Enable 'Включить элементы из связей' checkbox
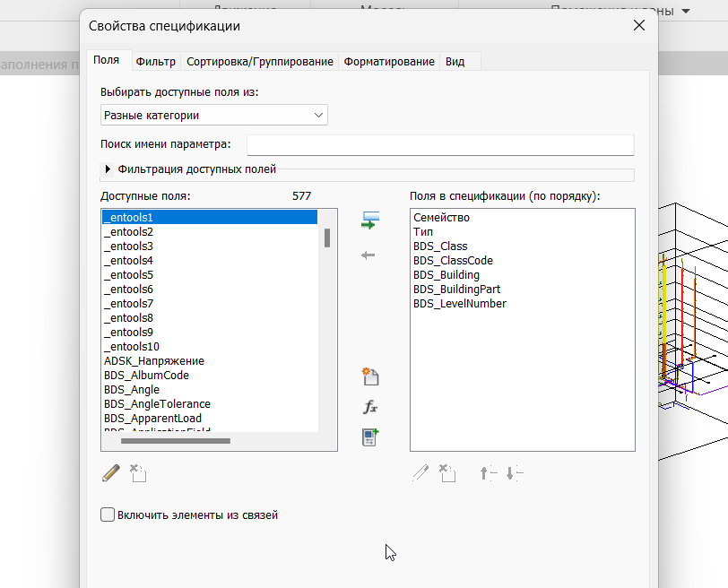Viewport: 728px width, 588px height. tap(108, 514)
